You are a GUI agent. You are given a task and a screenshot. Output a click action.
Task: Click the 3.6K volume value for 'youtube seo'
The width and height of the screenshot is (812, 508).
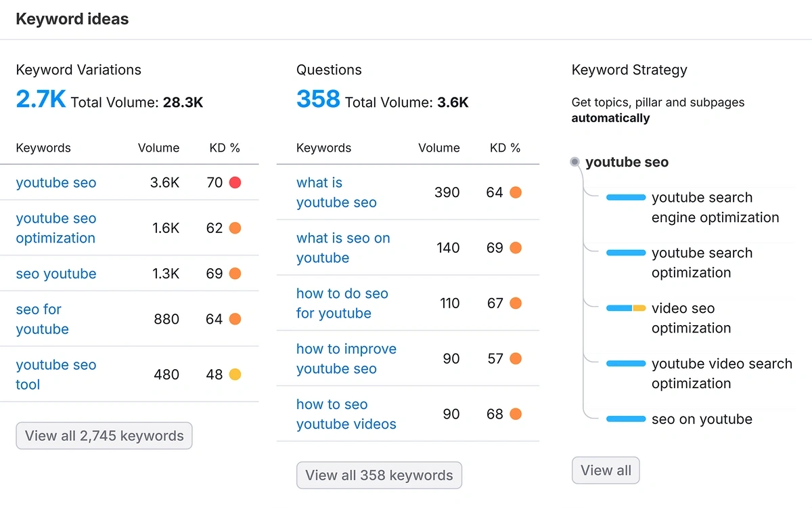[x=164, y=183]
